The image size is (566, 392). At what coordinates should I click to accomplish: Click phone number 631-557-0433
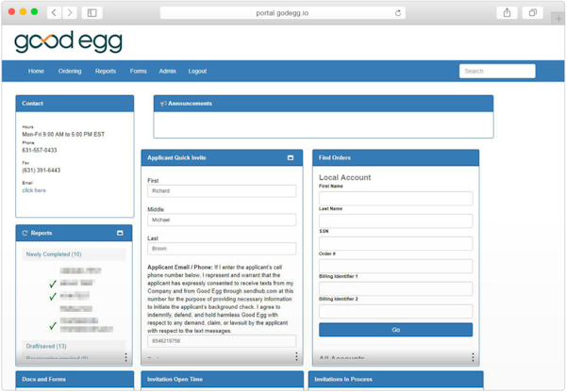click(40, 150)
